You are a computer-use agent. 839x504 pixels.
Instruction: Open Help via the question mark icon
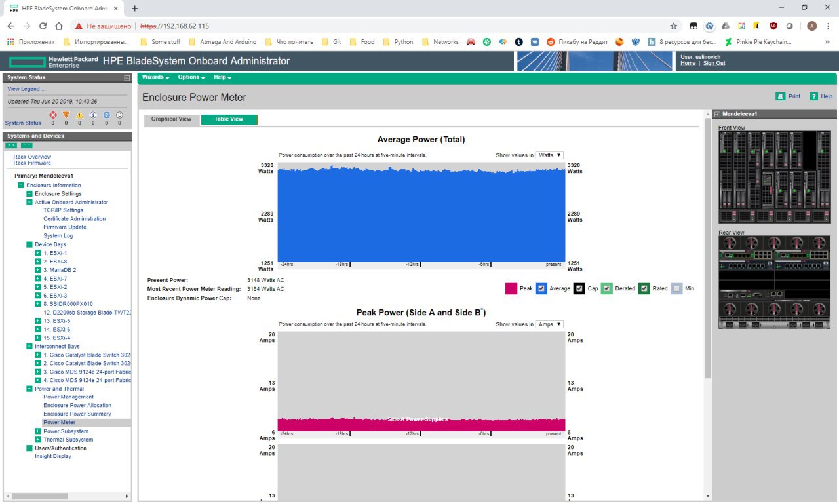814,96
